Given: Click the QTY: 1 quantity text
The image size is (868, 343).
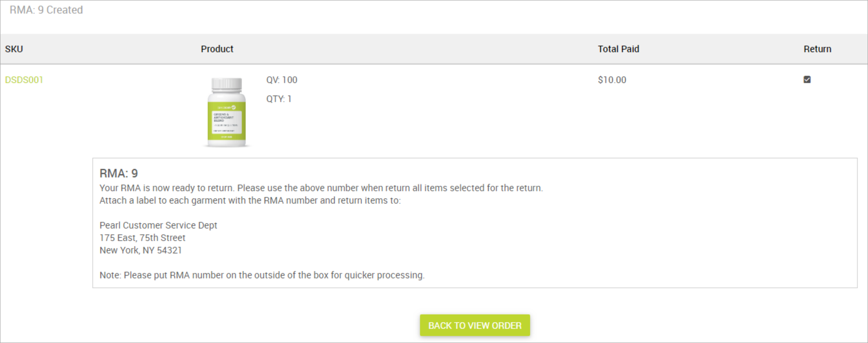Looking at the screenshot, I should click(x=279, y=99).
